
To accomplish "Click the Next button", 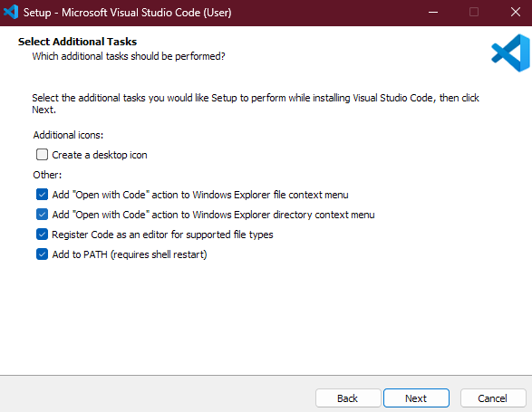I will 416,398.
